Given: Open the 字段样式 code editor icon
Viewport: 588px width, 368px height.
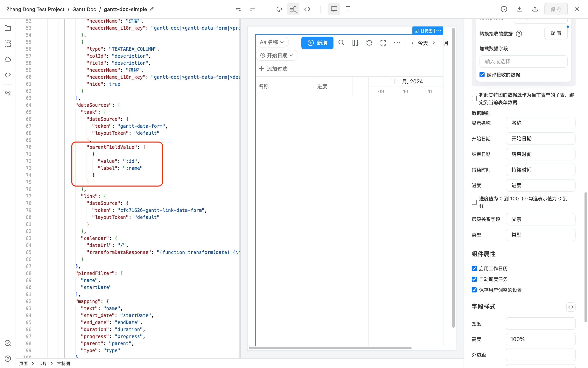Looking at the screenshot, I should pyautogui.click(x=571, y=307).
